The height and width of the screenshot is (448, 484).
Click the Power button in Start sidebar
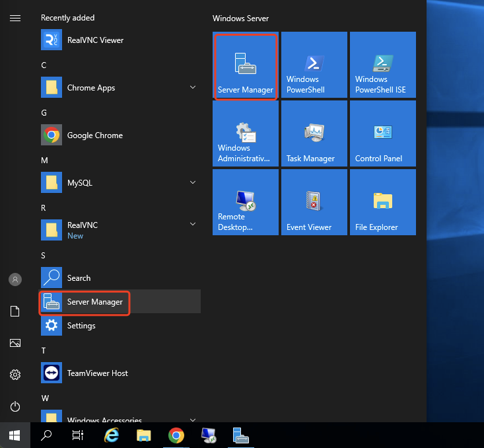point(15,406)
